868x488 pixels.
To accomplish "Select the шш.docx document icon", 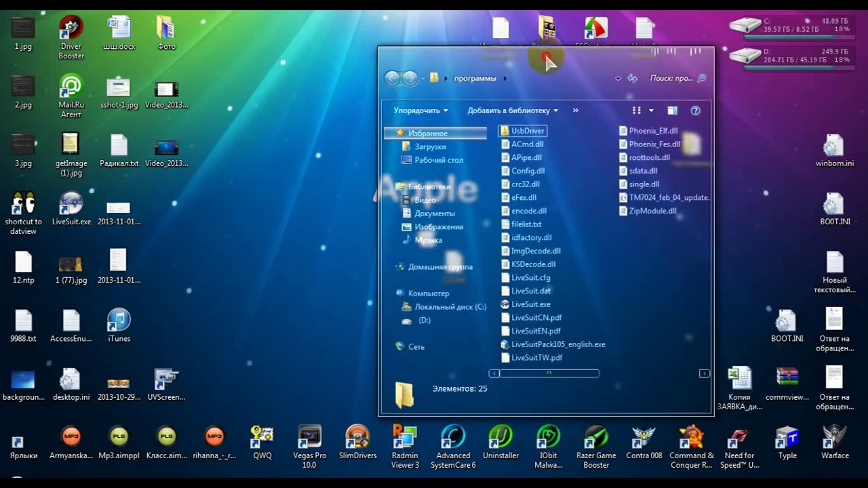I will pos(119,34).
